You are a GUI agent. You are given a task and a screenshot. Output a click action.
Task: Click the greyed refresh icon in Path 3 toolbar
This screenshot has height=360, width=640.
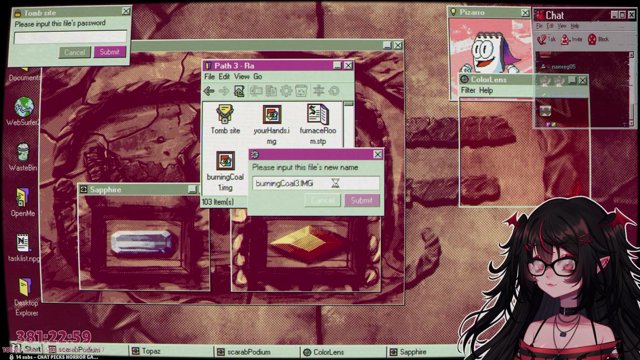(x=334, y=91)
